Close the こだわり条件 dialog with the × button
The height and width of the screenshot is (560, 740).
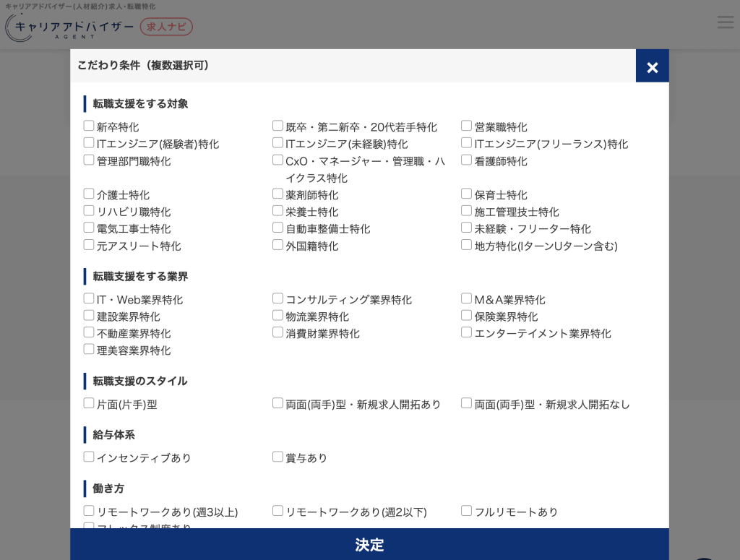coord(652,66)
